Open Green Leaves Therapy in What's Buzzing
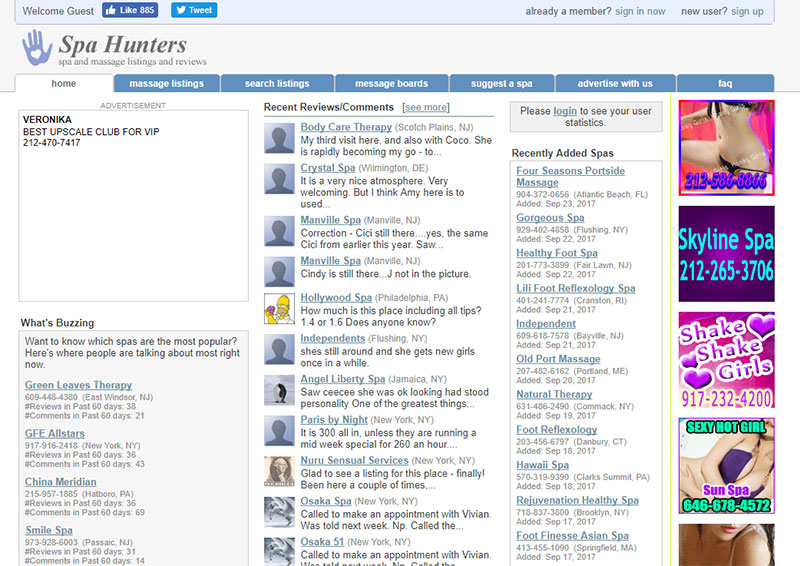Screen dimensions: 800x566 pyautogui.click(x=78, y=385)
